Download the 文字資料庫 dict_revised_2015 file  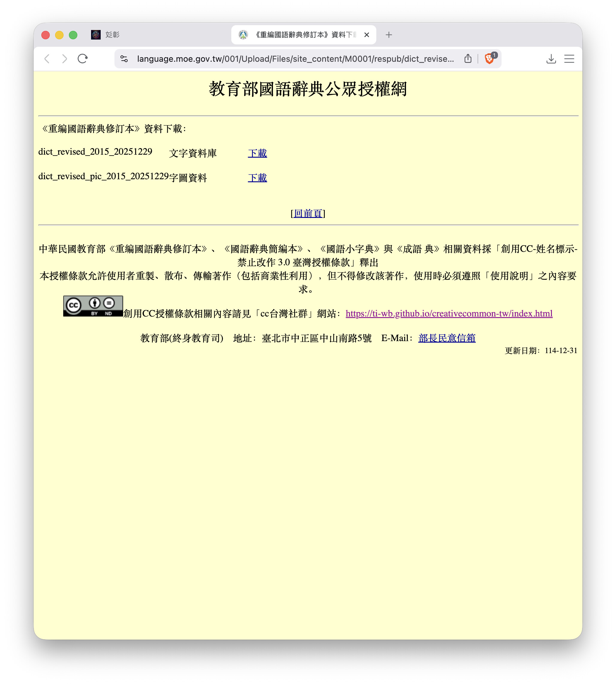point(257,153)
